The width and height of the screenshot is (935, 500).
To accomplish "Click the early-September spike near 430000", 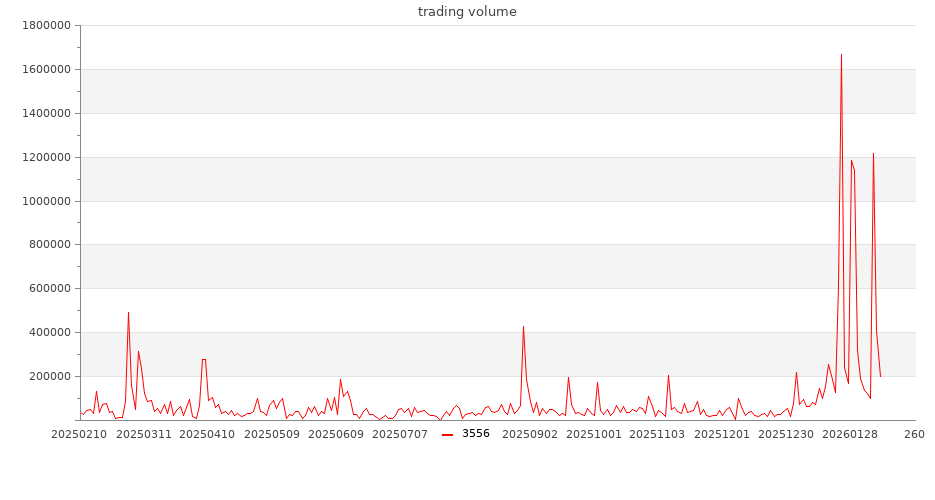I will point(523,327).
